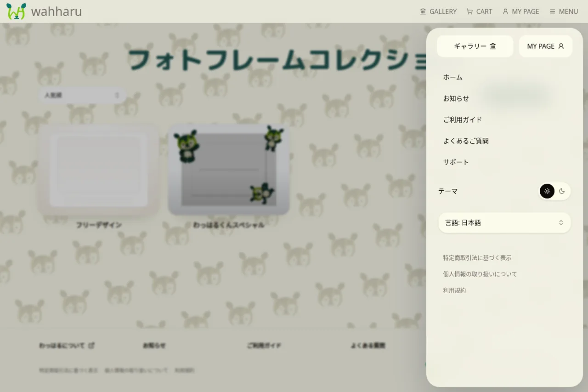Click the wahharu logo icon
Image resolution: width=588 pixels, height=392 pixels.
pyautogui.click(x=17, y=11)
